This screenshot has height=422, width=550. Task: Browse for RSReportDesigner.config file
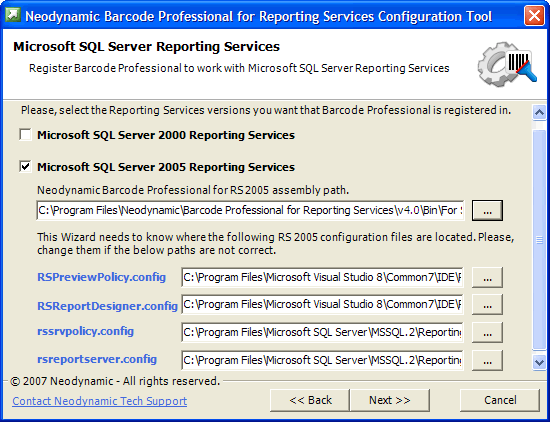coord(487,304)
